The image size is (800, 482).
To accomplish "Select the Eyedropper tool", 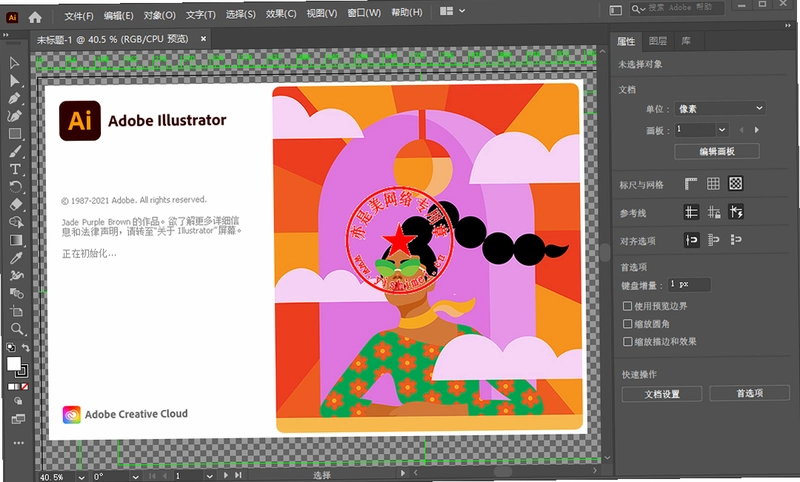I will click(16, 258).
